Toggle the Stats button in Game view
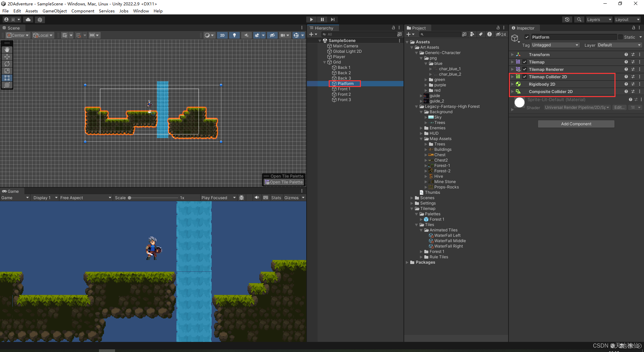Viewport: 644px width, 352px height. pos(276,198)
